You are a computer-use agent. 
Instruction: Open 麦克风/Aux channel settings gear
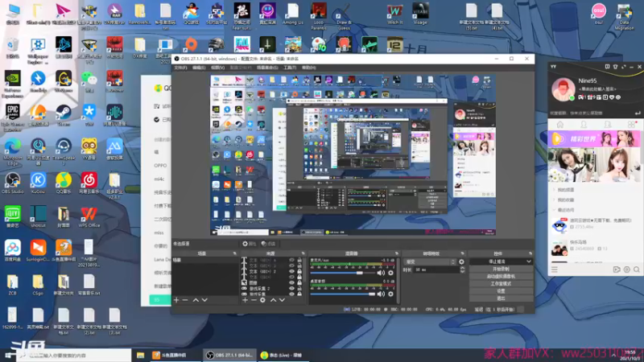coord(390,273)
